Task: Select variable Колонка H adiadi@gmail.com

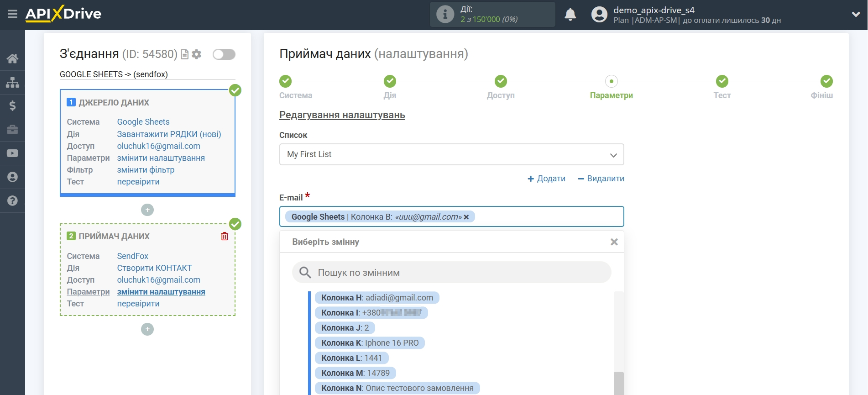Action: click(x=377, y=298)
